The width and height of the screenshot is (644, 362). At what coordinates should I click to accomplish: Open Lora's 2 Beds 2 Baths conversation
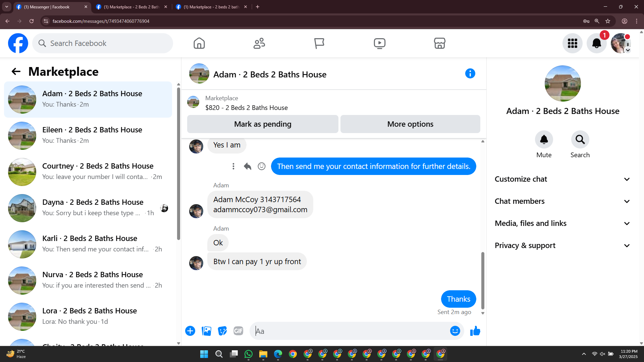pos(88,317)
